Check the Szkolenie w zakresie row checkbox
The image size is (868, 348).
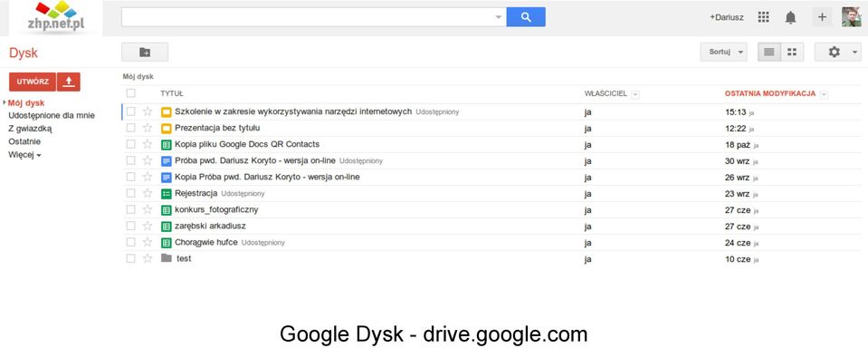[130, 111]
